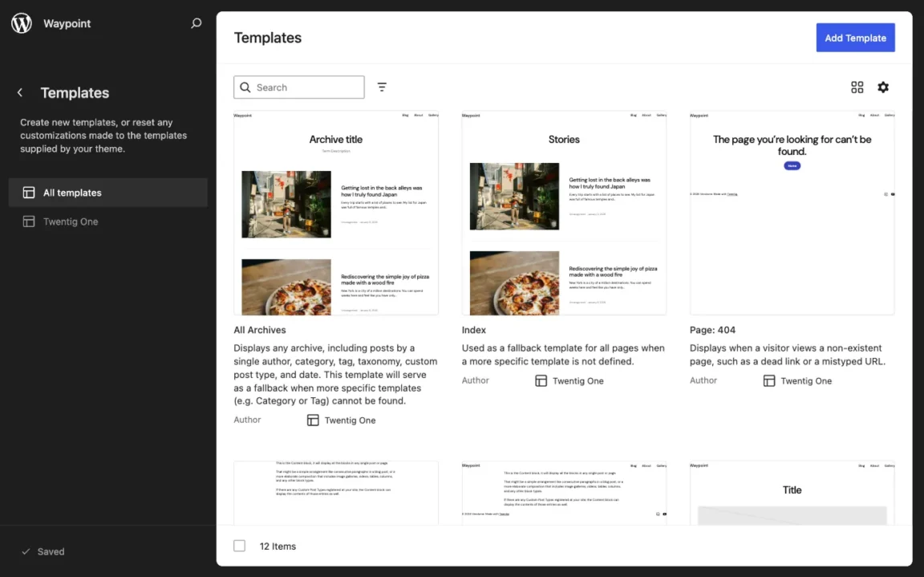Open the filter dropdown next to the search box
Screen dimensions: 924x577
(x=382, y=87)
